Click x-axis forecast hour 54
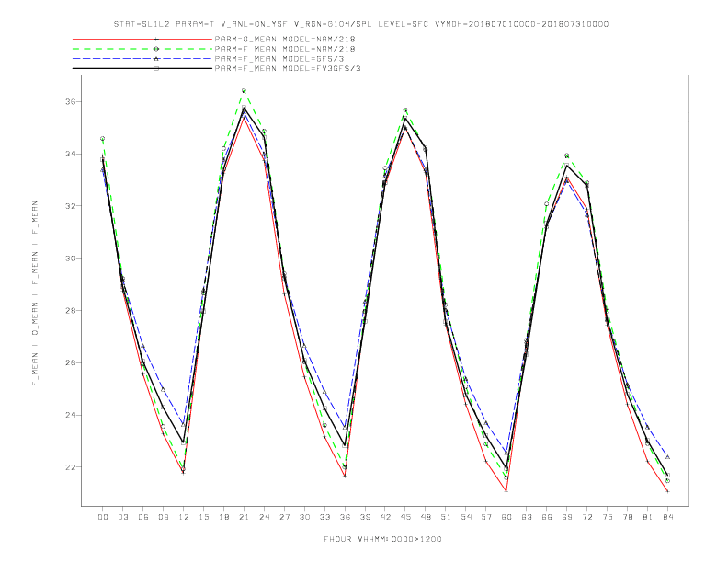The height and width of the screenshot is (563, 728). pos(466,517)
